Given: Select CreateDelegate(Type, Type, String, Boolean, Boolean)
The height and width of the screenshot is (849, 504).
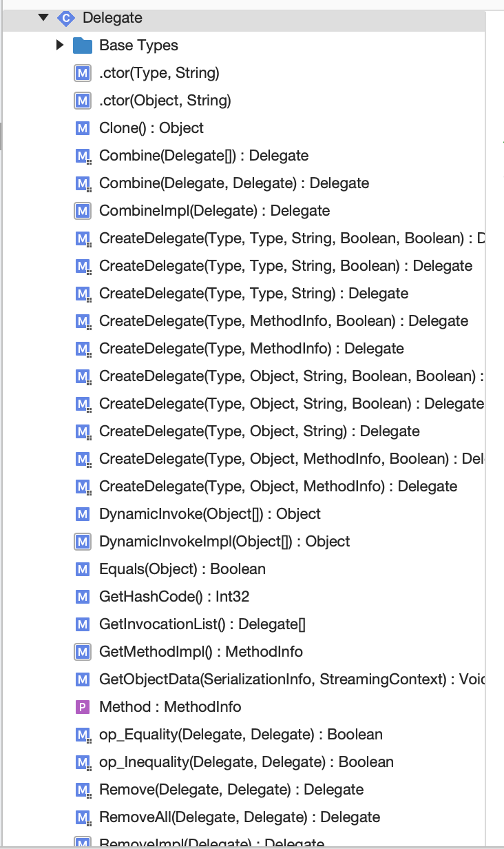Looking at the screenshot, I should coord(292,238).
